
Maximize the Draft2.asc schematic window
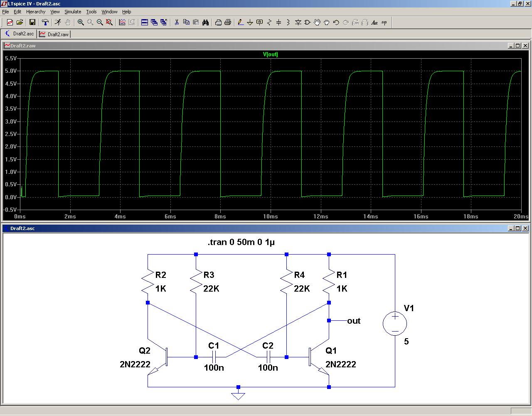click(x=517, y=228)
